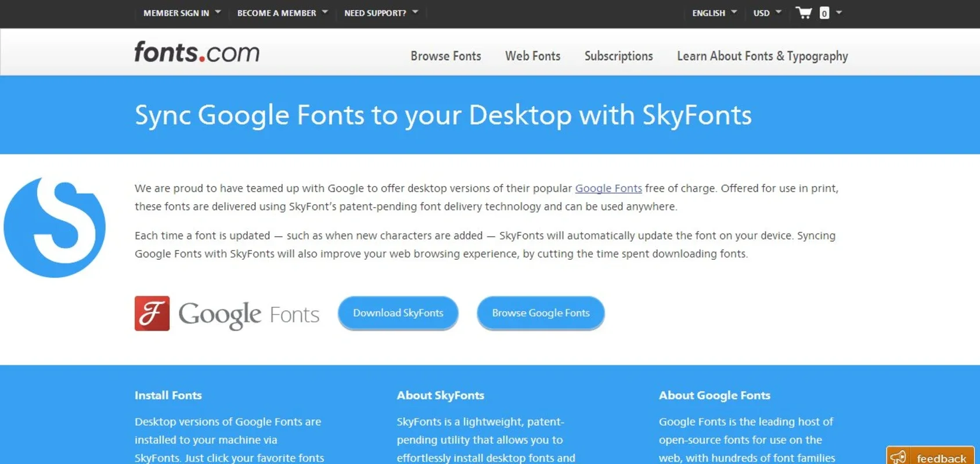Click the Install Fonts heading
Screen dimensions: 980x464
point(168,396)
